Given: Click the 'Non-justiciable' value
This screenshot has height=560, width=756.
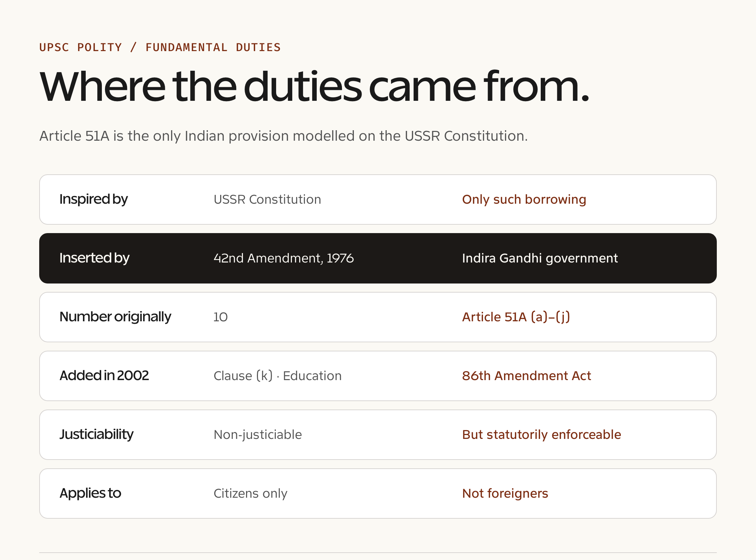Looking at the screenshot, I should point(258,435).
